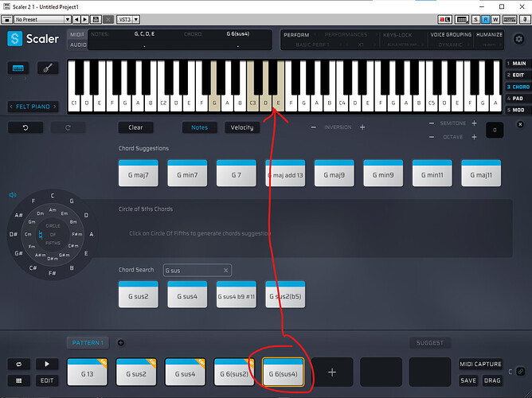Switch to guitar fretboard view icon

point(48,68)
